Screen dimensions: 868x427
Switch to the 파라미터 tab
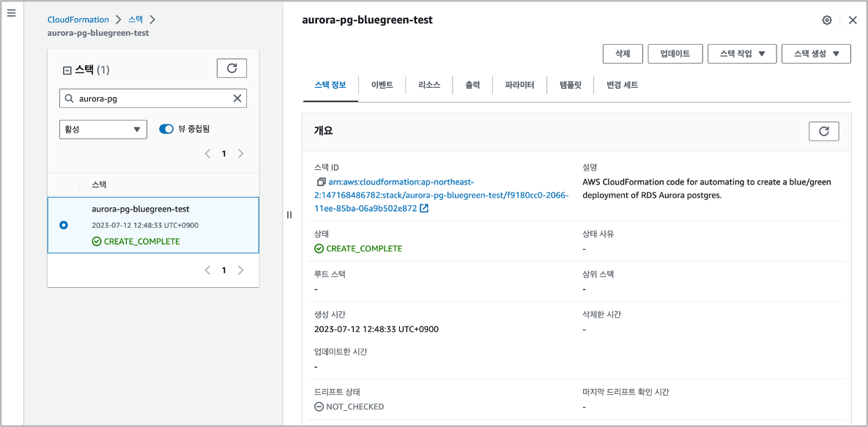click(x=519, y=85)
